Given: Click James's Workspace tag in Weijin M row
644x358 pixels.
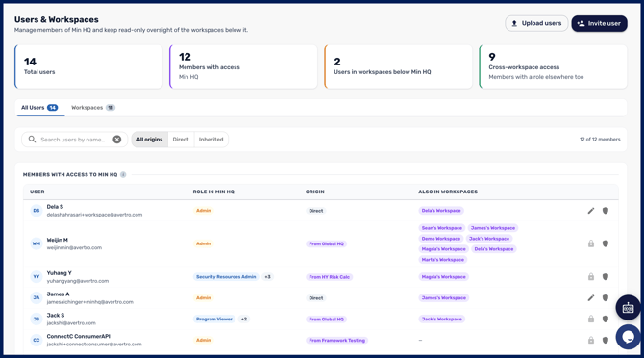Looking at the screenshot, I should pos(493,228).
